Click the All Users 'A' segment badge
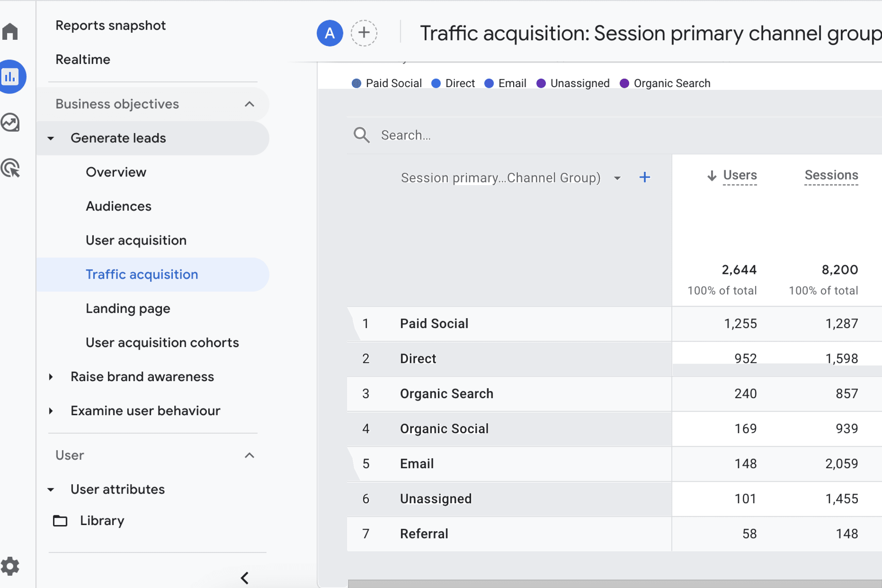 (x=330, y=33)
